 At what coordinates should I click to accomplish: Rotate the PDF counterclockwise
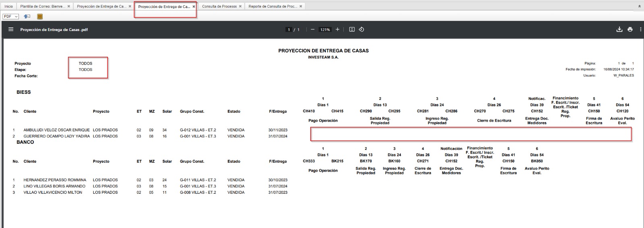pyautogui.click(x=361, y=29)
